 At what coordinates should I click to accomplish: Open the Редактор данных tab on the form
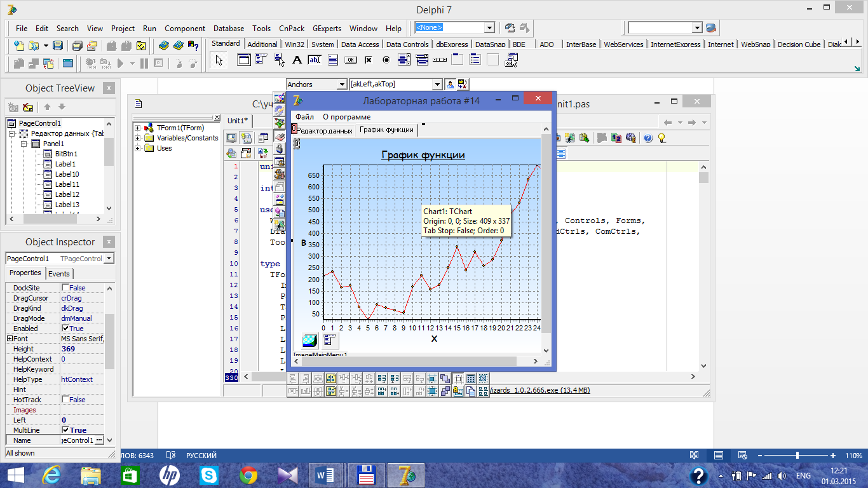coord(325,130)
